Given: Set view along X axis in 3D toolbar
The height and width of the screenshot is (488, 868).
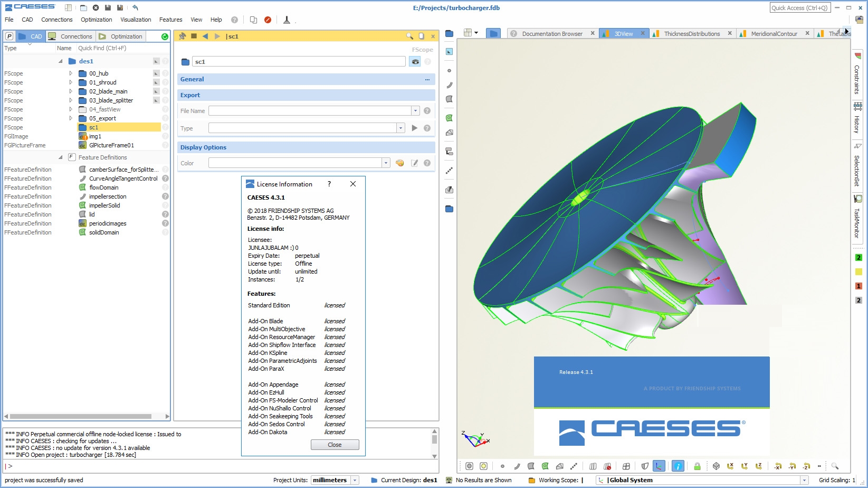Looking at the screenshot, I should [730, 466].
